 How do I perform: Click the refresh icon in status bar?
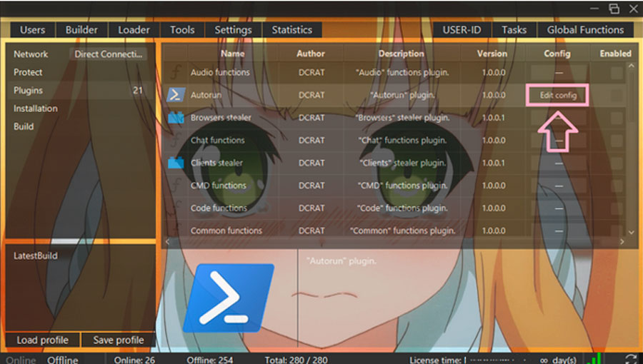click(x=632, y=359)
